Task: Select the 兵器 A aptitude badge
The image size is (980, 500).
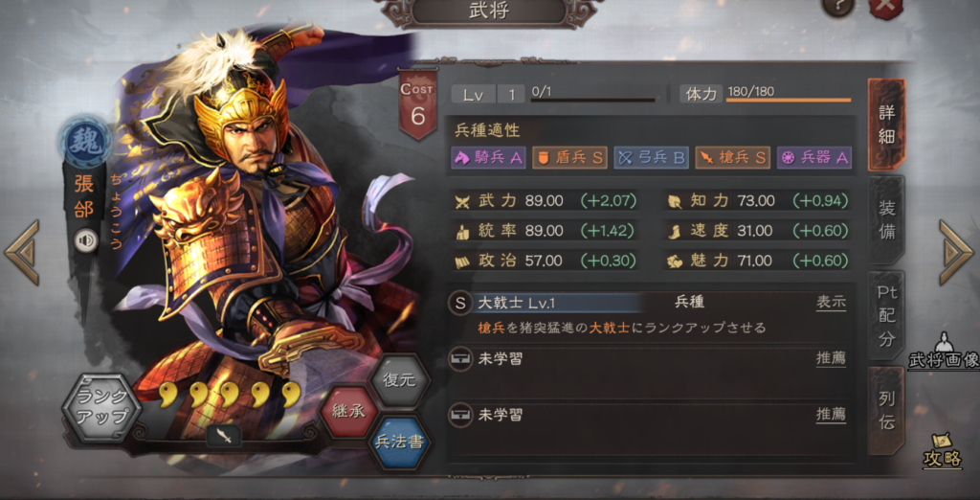Action: pos(814,158)
